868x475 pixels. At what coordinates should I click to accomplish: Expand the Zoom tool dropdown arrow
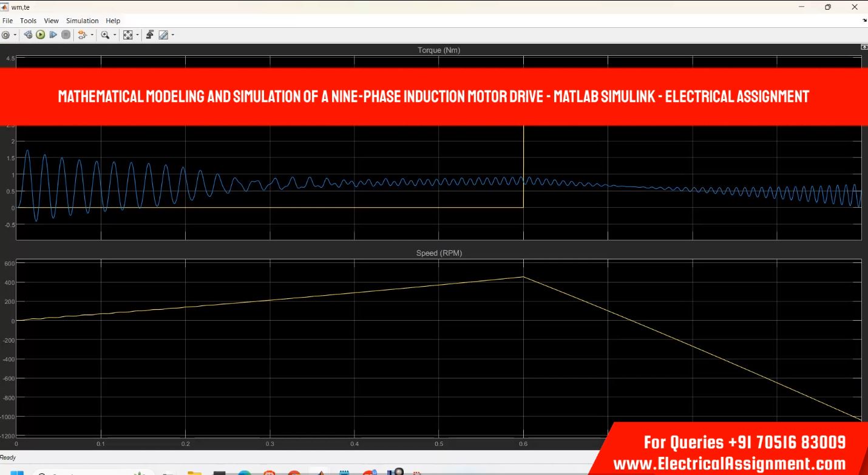click(x=114, y=35)
